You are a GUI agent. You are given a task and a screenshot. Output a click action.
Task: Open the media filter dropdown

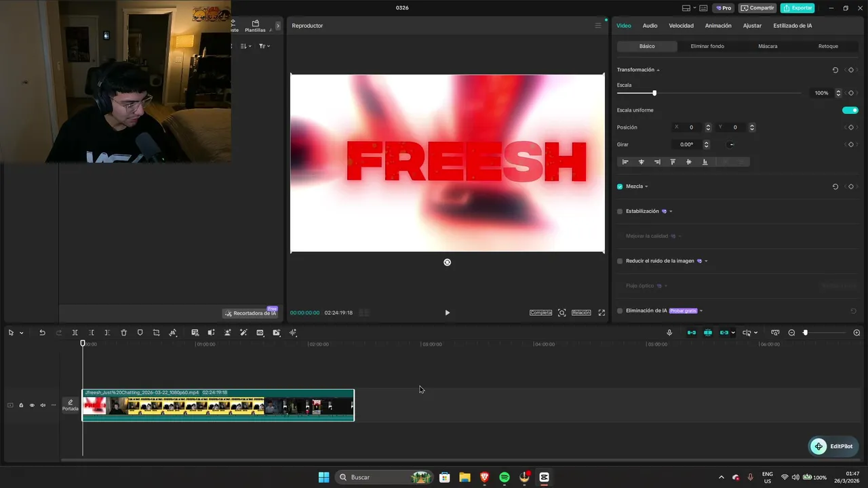264,46
